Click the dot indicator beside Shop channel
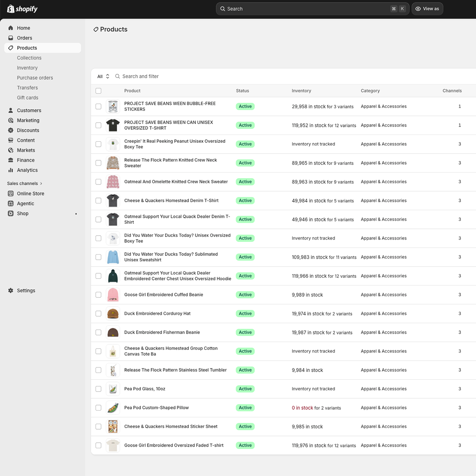The image size is (476, 476). 76,214
